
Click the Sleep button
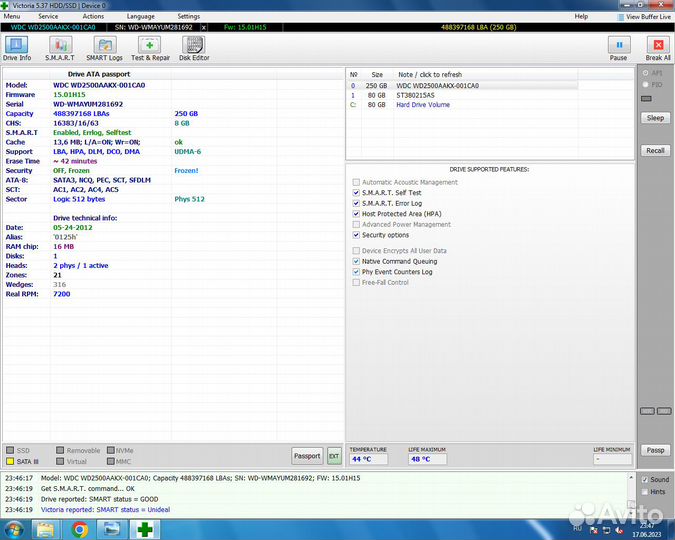[x=655, y=118]
